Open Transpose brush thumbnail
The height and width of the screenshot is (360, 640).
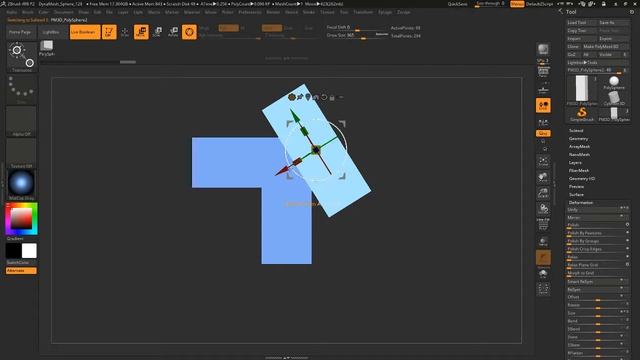[x=22, y=57]
